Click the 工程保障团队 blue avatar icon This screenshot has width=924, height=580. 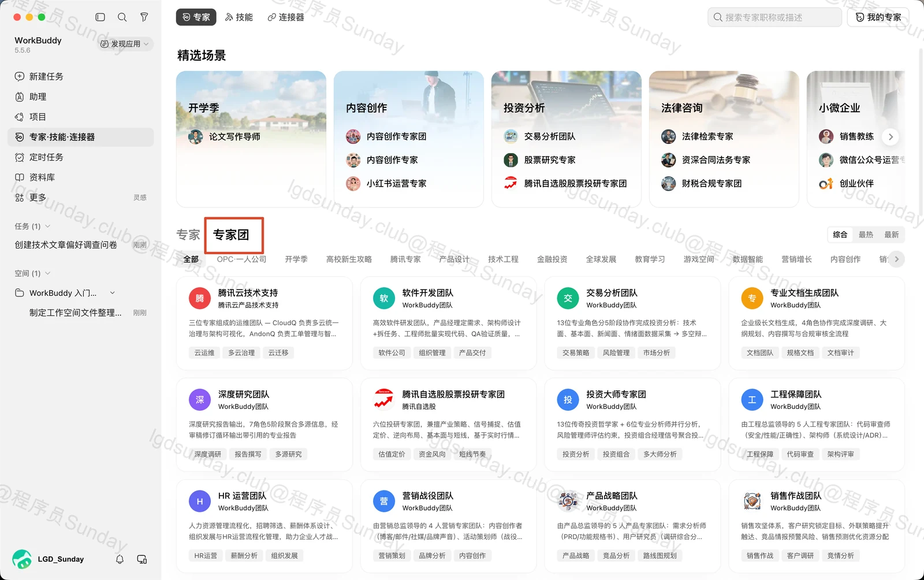pyautogui.click(x=752, y=400)
